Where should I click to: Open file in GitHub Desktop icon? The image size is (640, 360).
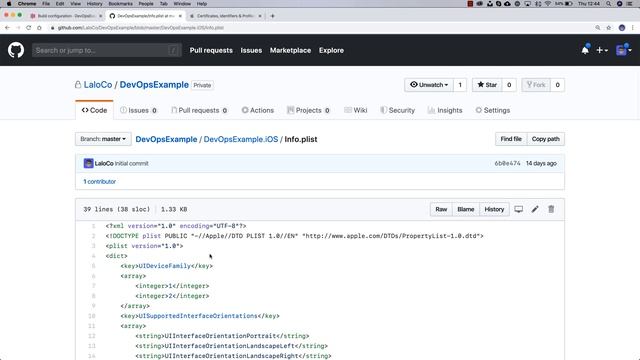pyautogui.click(x=518, y=209)
